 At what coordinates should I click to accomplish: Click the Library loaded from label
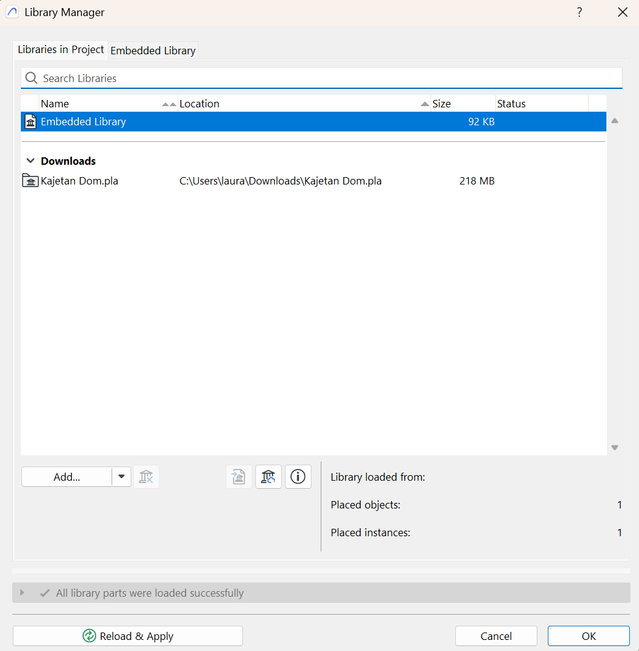click(378, 477)
